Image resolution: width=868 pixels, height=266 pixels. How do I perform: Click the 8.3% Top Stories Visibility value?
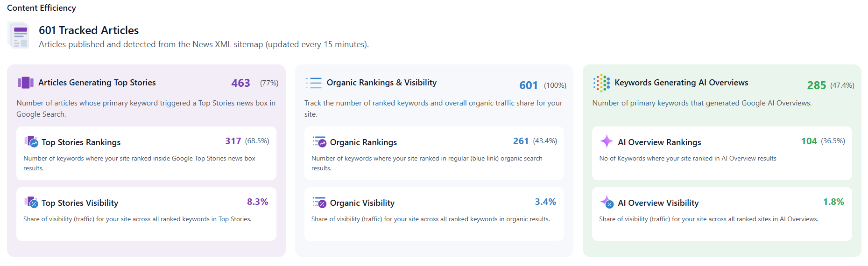point(257,202)
